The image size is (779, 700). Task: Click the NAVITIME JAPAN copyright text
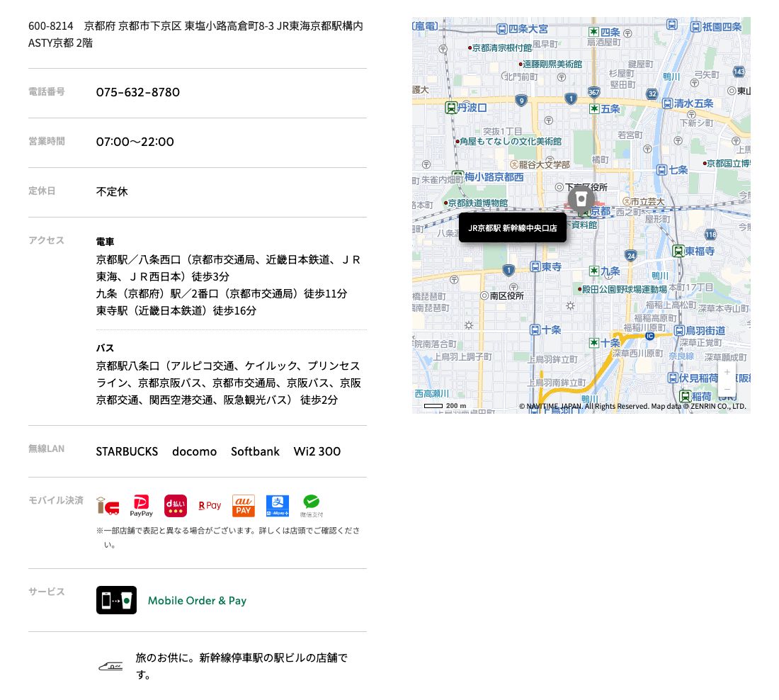(x=632, y=406)
